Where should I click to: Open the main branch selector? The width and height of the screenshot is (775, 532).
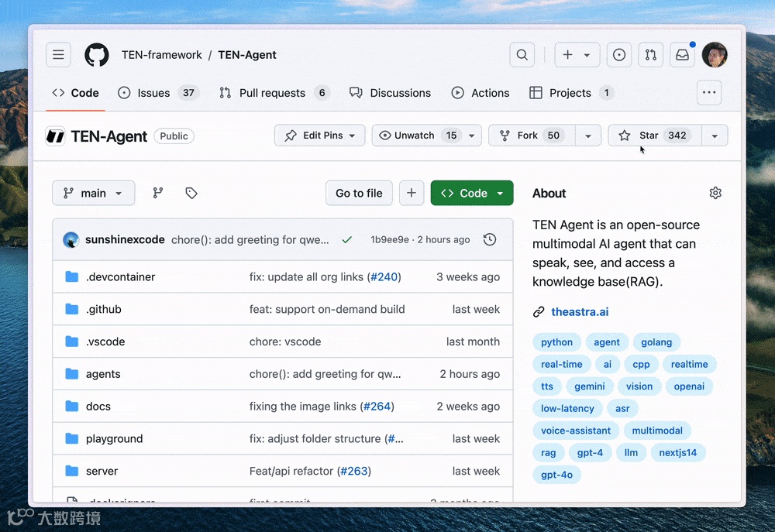[94, 193]
